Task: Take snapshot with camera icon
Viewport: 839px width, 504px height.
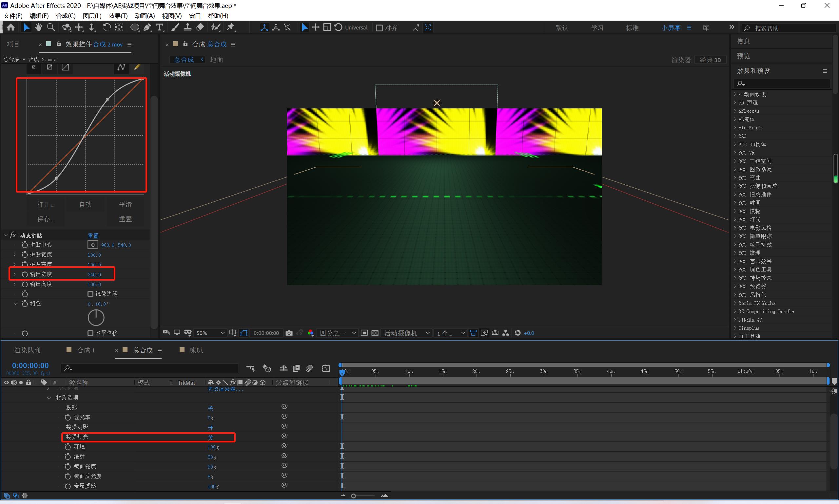Action: point(289,333)
